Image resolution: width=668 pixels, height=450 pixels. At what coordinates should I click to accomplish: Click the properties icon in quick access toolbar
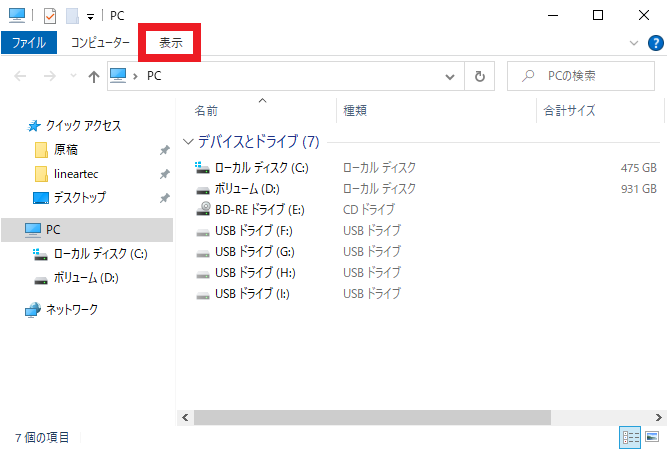(50, 15)
